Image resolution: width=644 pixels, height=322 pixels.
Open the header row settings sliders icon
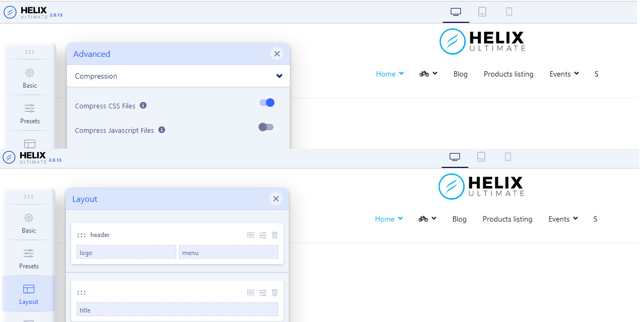point(263,235)
